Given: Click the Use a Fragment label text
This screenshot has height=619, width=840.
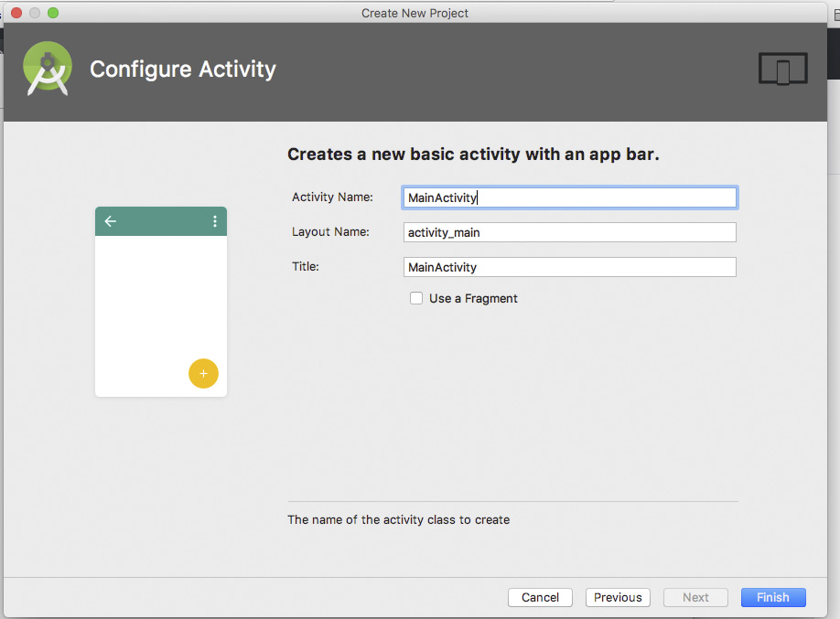Looking at the screenshot, I should click(473, 298).
